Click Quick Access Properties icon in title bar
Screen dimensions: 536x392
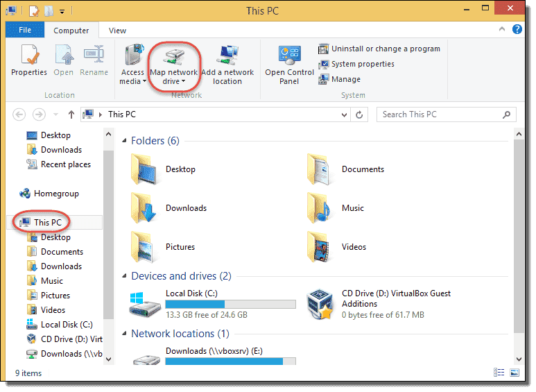tap(34, 11)
